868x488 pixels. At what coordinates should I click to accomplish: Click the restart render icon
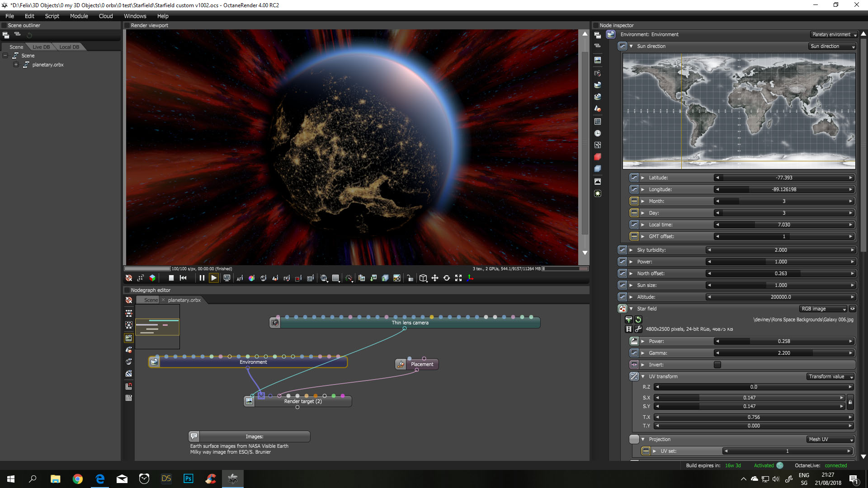point(183,278)
